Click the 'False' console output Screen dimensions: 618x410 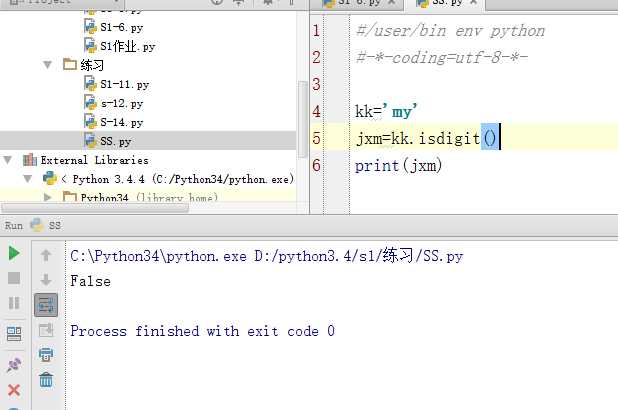[90, 281]
